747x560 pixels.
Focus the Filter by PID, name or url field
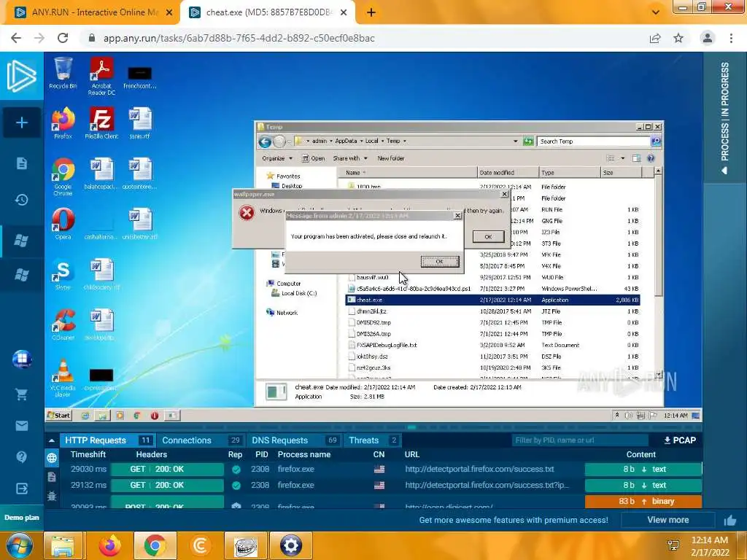click(x=580, y=440)
